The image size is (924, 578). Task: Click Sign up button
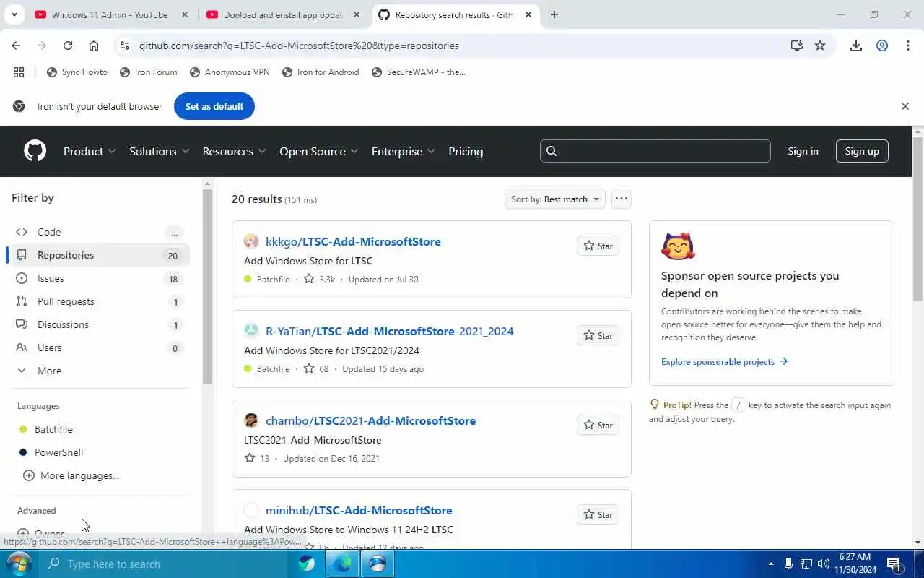[x=862, y=151]
